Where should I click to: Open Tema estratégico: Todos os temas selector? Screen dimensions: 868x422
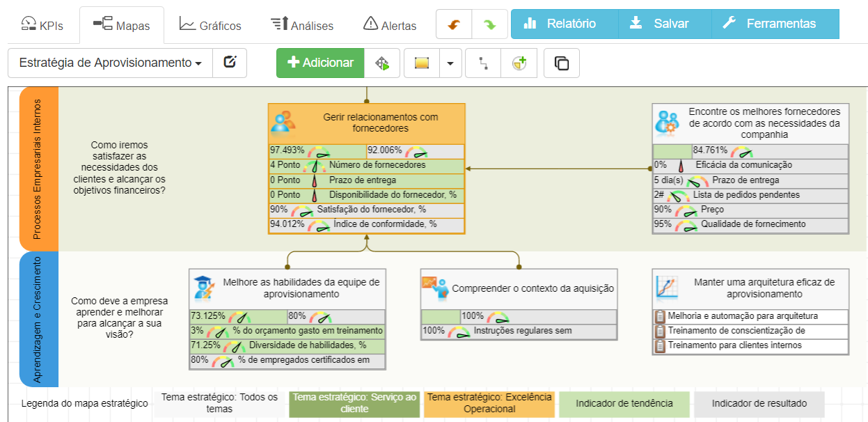[x=220, y=404]
